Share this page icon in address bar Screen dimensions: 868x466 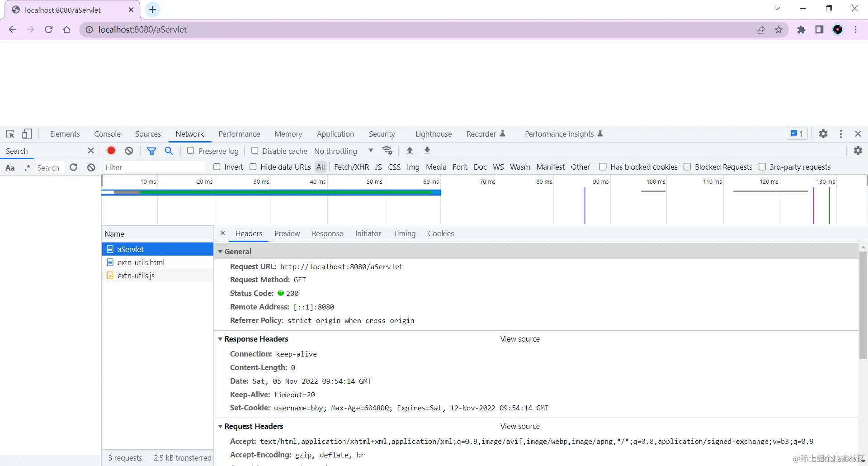click(761, 30)
